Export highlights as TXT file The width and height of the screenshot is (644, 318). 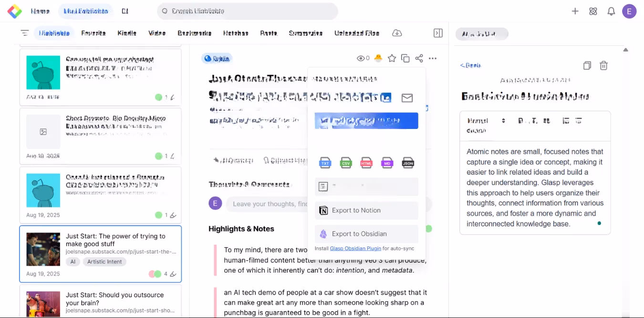pyautogui.click(x=325, y=162)
